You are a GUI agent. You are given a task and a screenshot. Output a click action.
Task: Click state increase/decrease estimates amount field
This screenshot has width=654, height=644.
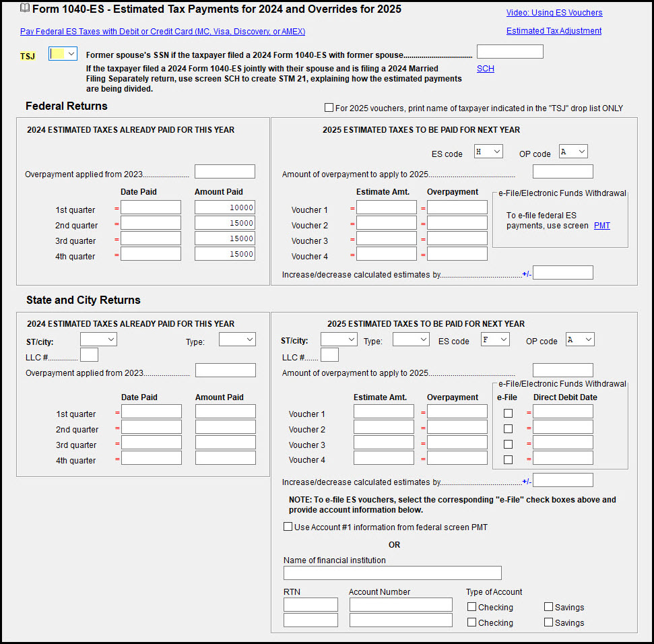coord(563,480)
